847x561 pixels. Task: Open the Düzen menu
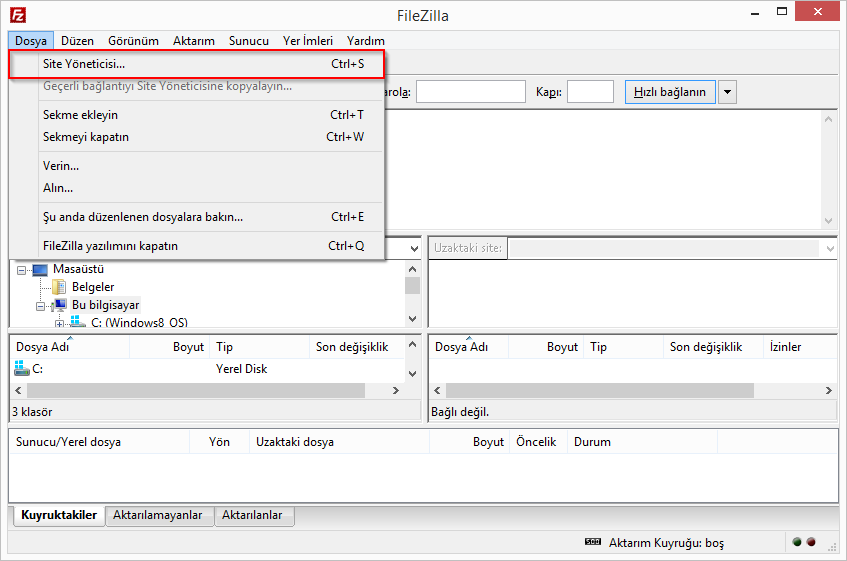(x=77, y=40)
